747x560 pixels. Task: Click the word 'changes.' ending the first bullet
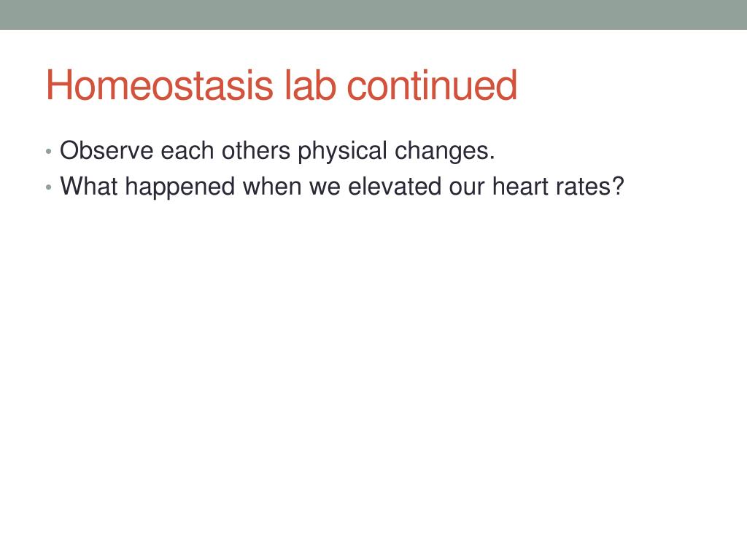click(x=445, y=152)
